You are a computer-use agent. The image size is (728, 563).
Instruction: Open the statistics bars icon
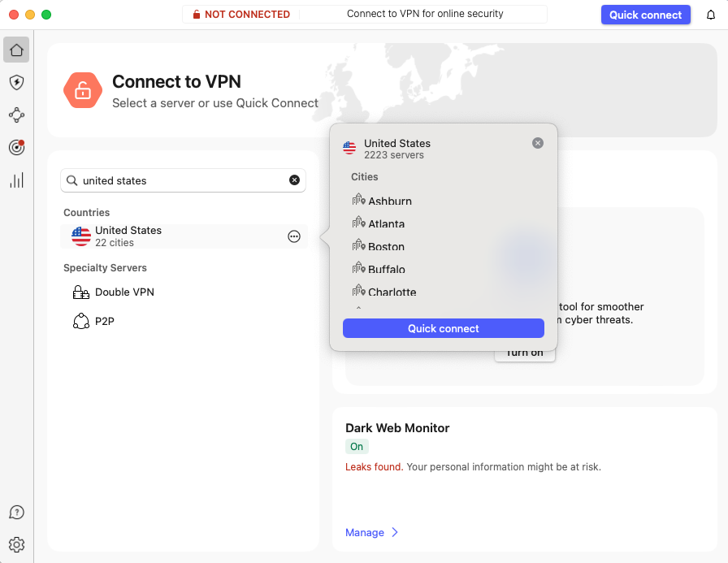point(16,180)
